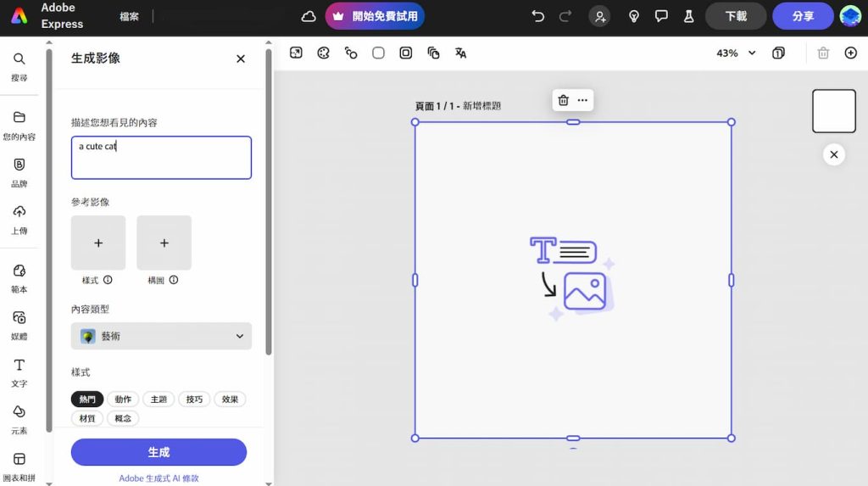Open more options ellipsis above the page
Image resolution: width=868 pixels, height=486 pixels.
pyautogui.click(x=582, y=100)
